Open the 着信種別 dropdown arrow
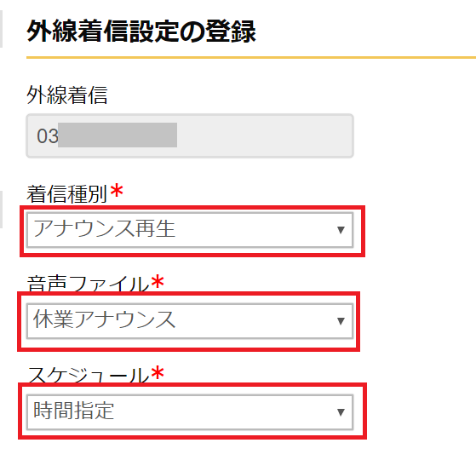 click(341, 230)
